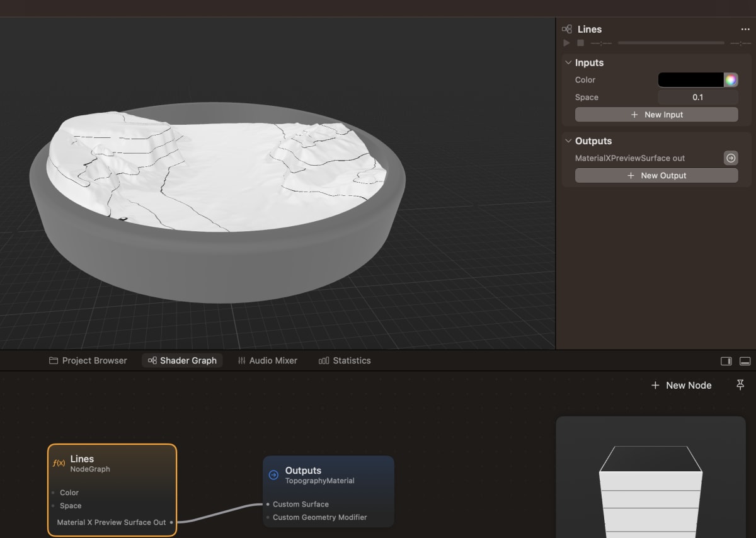
Task: Click the Custom Geometry Modifier port
Action: pos(268,517)
